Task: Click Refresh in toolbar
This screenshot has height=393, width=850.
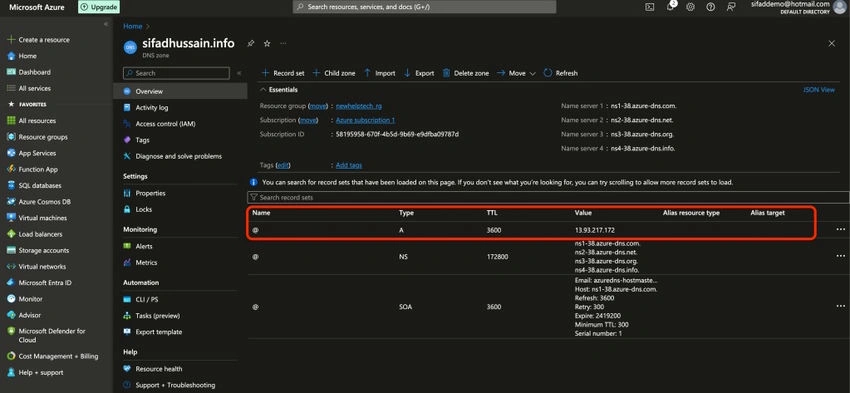Action: pos(561,73)
